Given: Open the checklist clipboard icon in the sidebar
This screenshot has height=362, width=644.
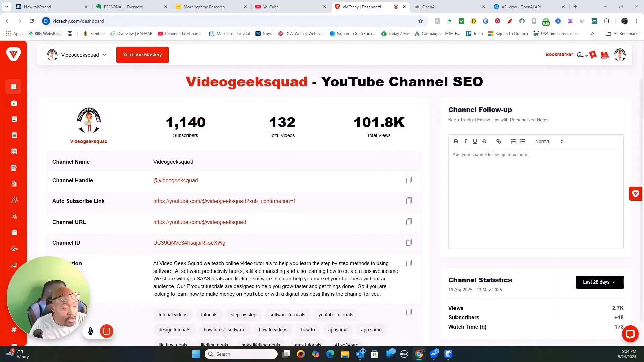Looking at the screenshot, I should pyautogui.click(x=14, y=135).
